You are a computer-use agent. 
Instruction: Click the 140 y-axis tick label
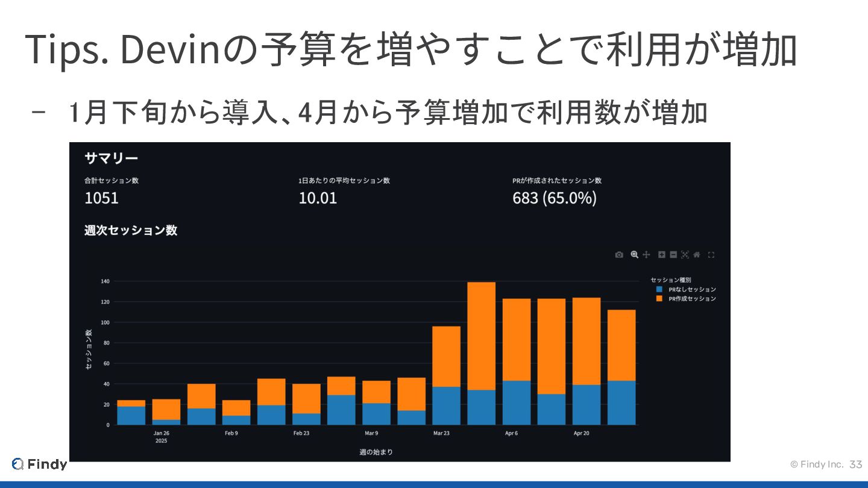[105, 281]
